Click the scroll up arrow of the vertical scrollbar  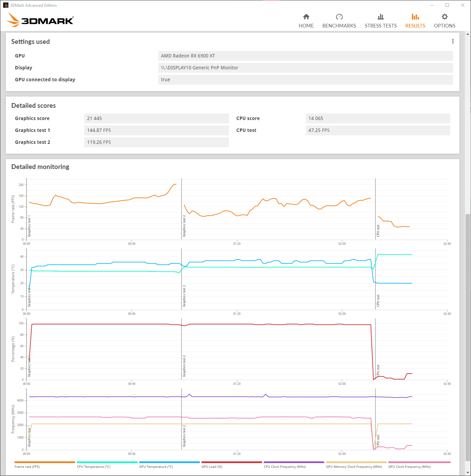click(x=468, y=34)
